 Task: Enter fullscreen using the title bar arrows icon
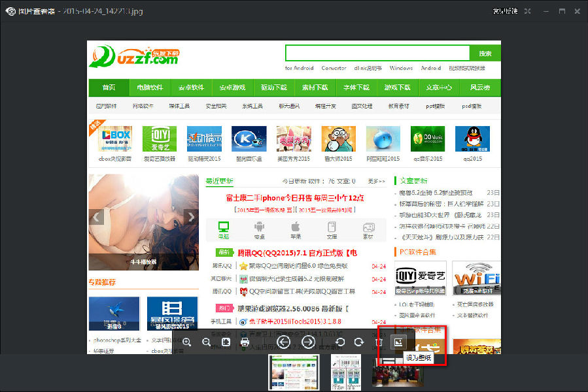527,11
